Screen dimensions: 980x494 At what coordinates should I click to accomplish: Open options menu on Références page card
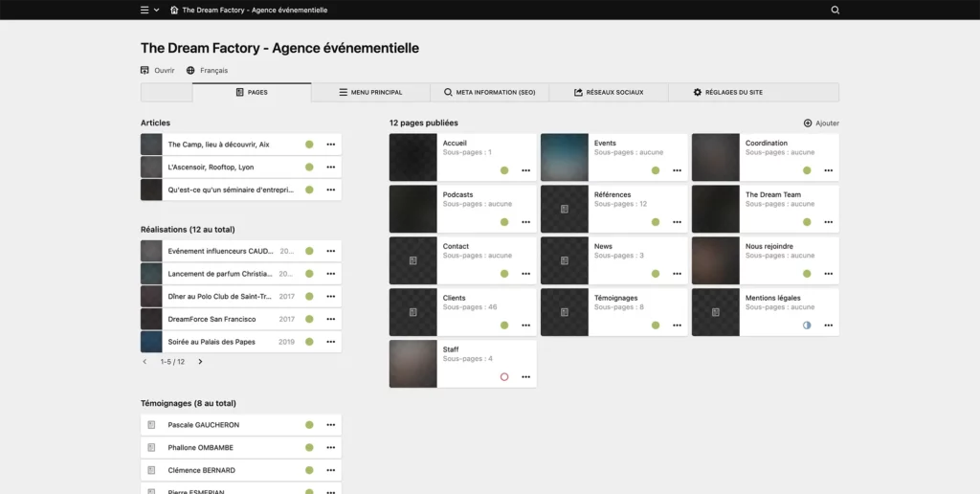pos(677,222)
